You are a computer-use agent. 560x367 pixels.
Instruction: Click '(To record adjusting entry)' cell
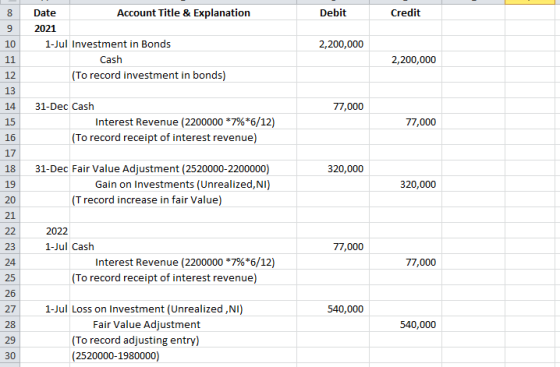pos(183,340)
